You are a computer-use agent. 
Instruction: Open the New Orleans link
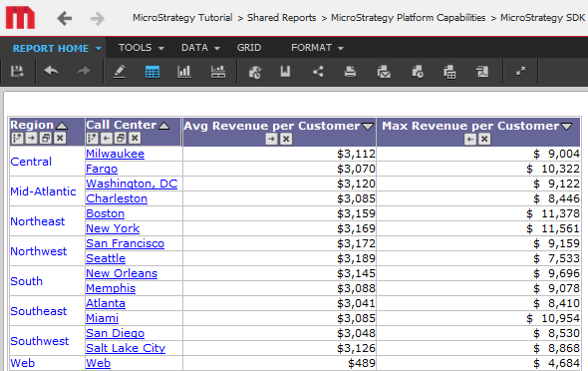pyautogui.click(x=122, y=273)
